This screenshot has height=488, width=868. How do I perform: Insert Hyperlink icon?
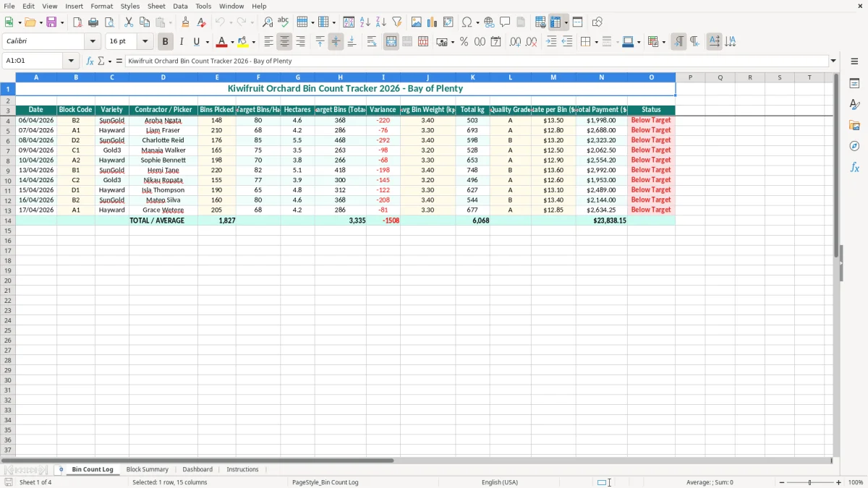(x=490, y=22)
